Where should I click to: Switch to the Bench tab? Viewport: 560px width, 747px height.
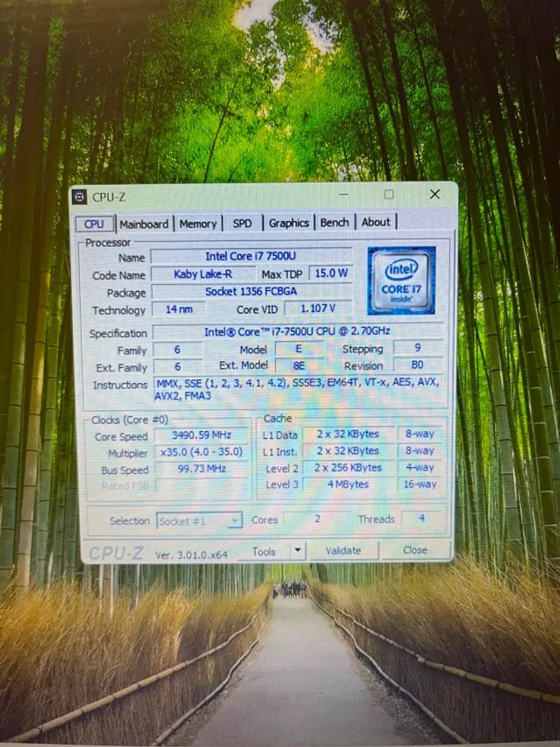(x=334, y=222)
